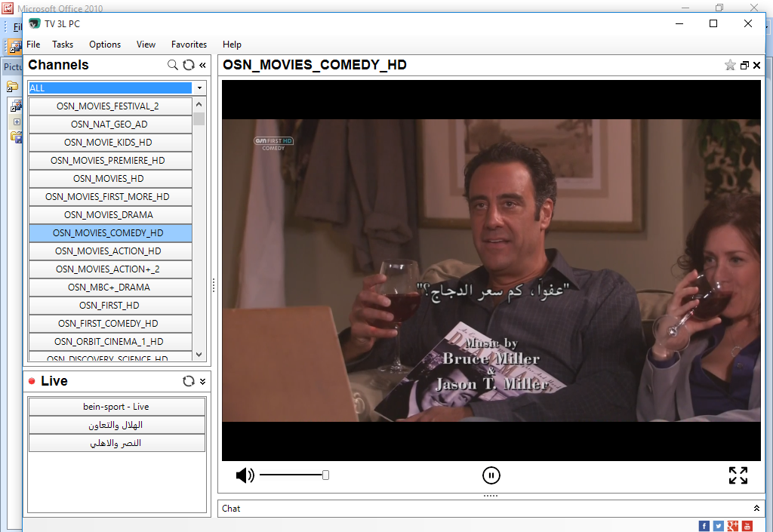Select channel OSN_FIRST_COMEDY_HD
The height and width of the screenshot is (532, 773).
[x=110, y=324]
